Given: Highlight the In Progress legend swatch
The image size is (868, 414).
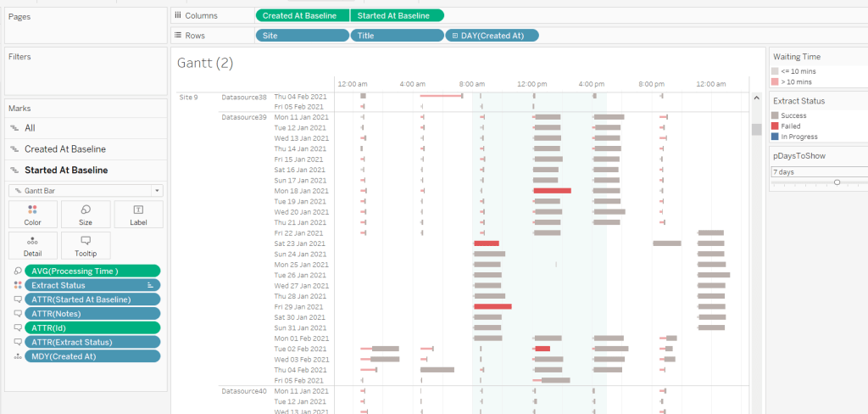Looking at the screenshot, I should click(x=775, y=136).
